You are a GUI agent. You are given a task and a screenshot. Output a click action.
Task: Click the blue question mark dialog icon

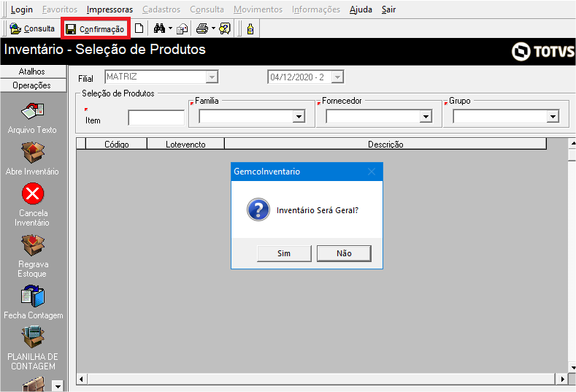coord(258,210)
